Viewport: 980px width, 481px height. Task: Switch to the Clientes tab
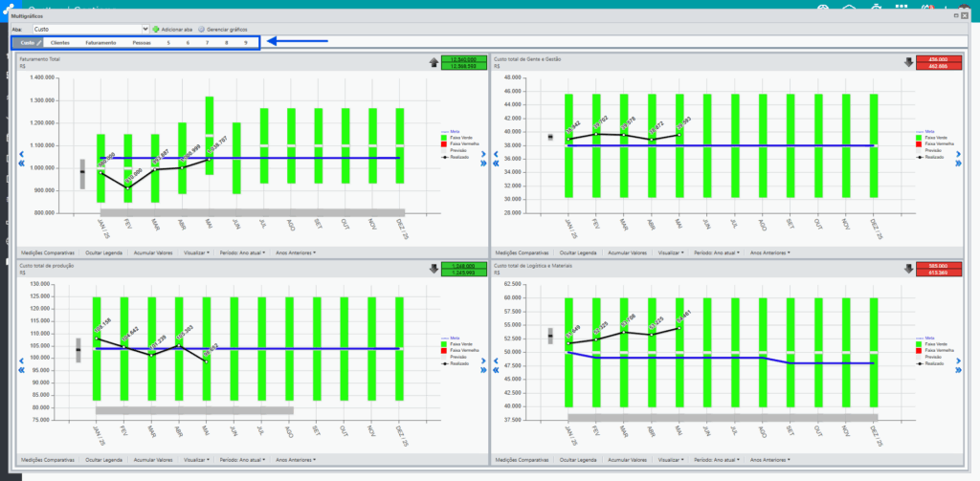pyautogui.click(x=60, y=43)
